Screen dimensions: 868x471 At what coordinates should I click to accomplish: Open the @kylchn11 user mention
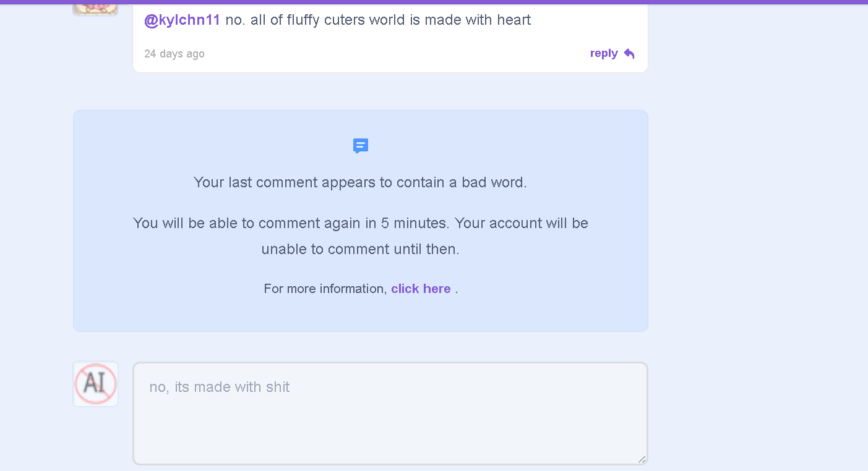tap(182, 20)
